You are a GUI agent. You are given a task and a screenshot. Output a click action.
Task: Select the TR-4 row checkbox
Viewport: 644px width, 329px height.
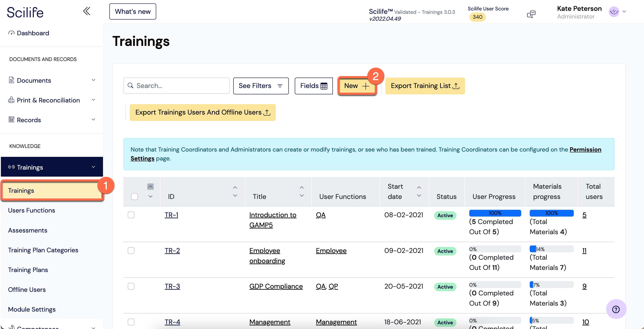coord(131,322)
